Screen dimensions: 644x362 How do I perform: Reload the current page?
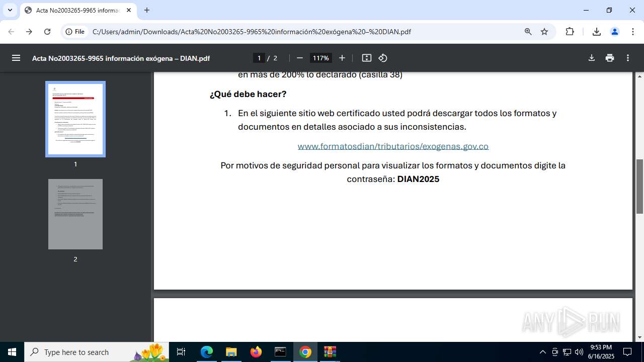click(47, 32)
